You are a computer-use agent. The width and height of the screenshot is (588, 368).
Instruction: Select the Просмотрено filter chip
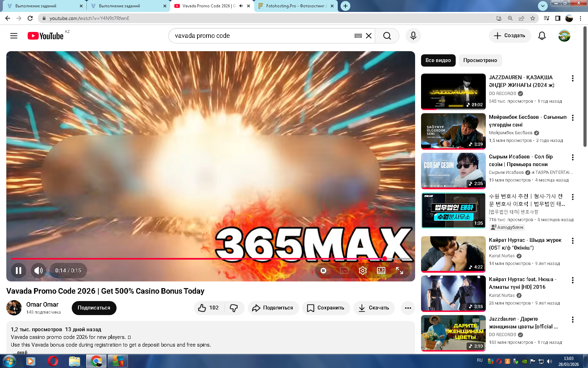coord(480,60)
